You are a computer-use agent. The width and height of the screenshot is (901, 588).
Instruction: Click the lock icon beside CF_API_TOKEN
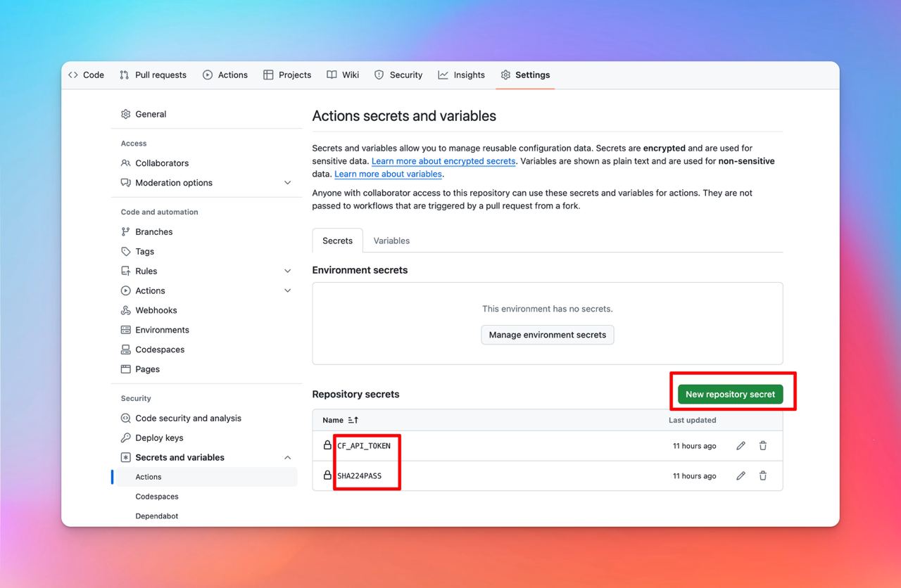point(327,445)
